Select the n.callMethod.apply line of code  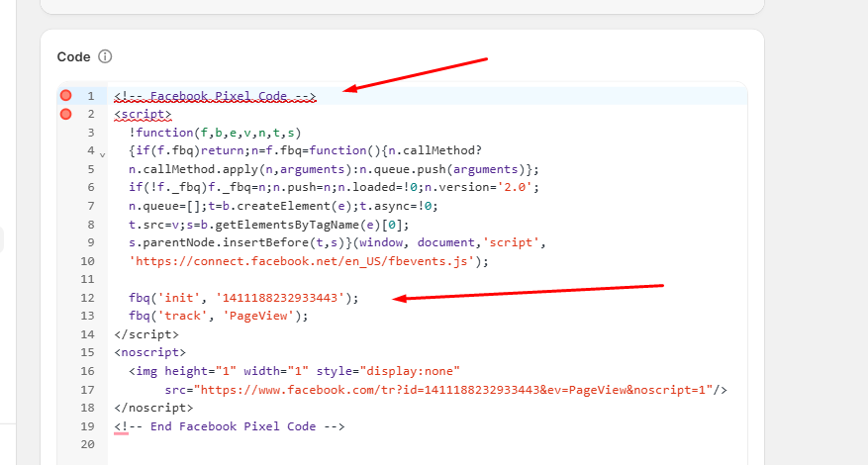(334, 169)
